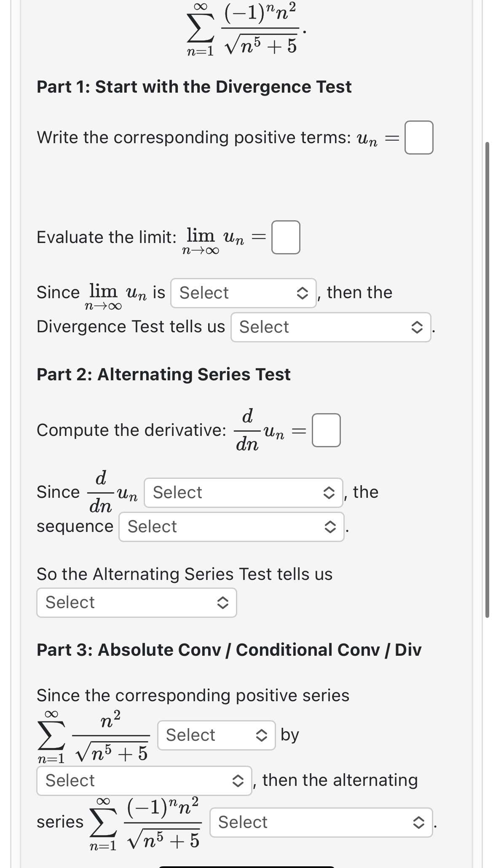Open the dropdown before 'then the alternating'

144,781
